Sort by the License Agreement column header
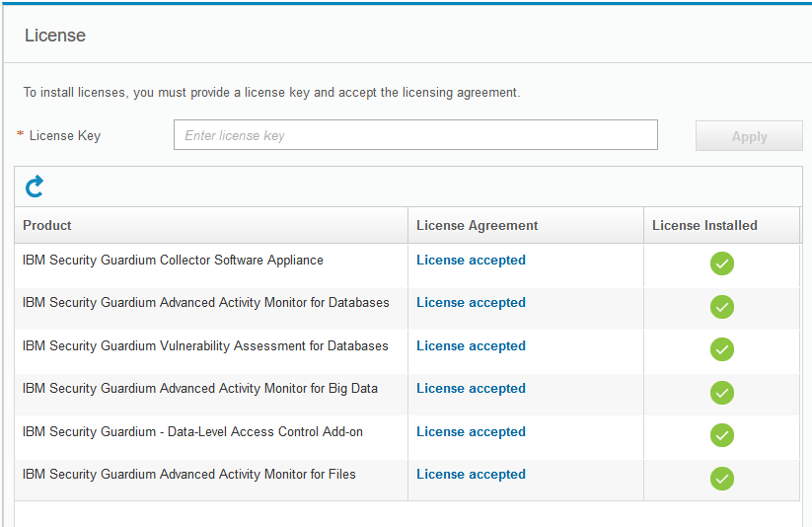The width and height of the screenshot is (812, 527). [x=477, y=225]
